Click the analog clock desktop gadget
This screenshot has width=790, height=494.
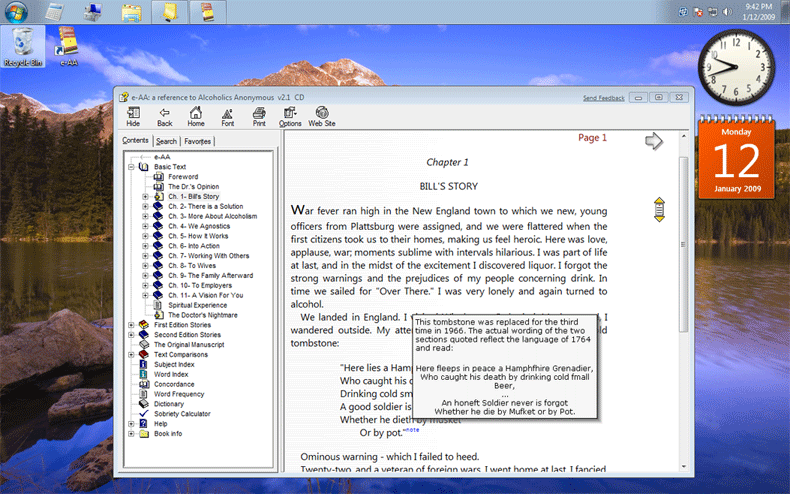736,67
